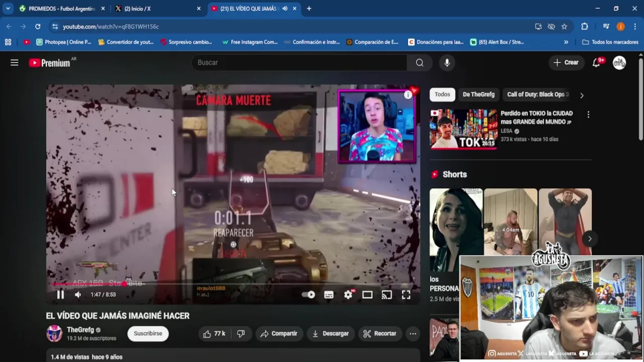Open the tab search dropdown
Screen dimensions: 644x362
(x=8, y=9)
